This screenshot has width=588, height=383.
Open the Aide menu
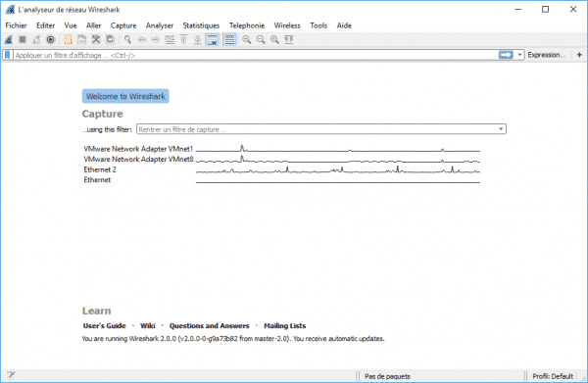344,25
